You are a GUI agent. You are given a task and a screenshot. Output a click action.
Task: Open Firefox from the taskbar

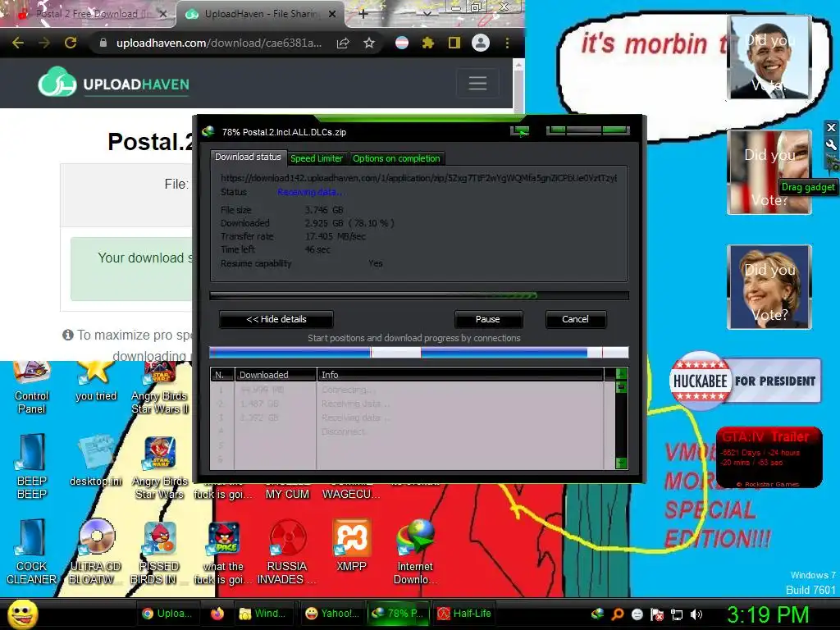217,614
